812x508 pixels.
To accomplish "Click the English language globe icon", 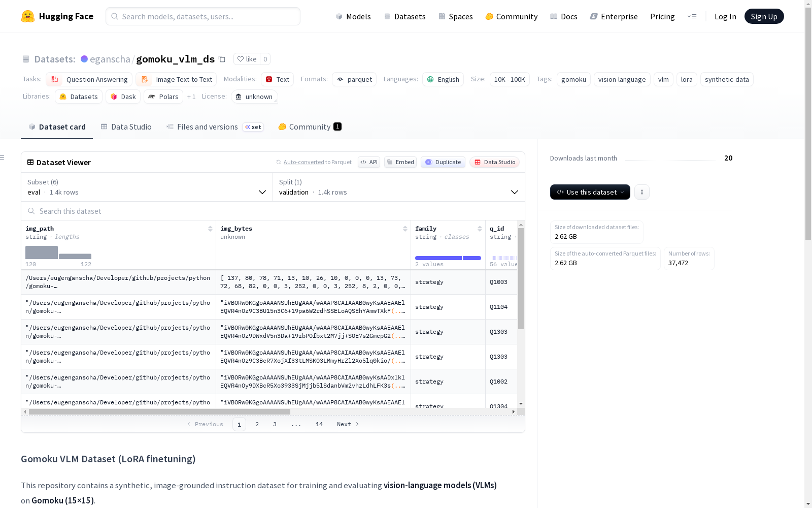I will [430, 79].
